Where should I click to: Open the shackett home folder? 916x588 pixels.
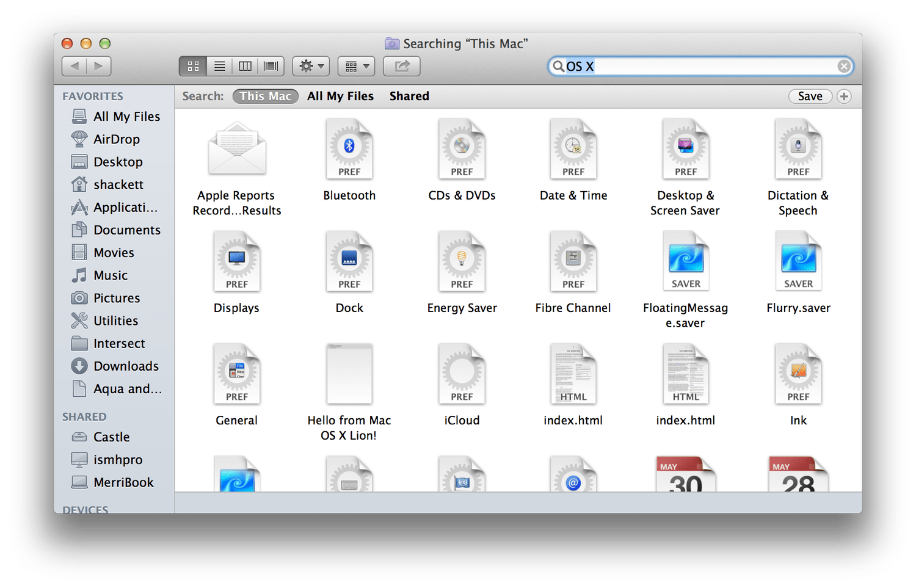(x=107, y=184)
